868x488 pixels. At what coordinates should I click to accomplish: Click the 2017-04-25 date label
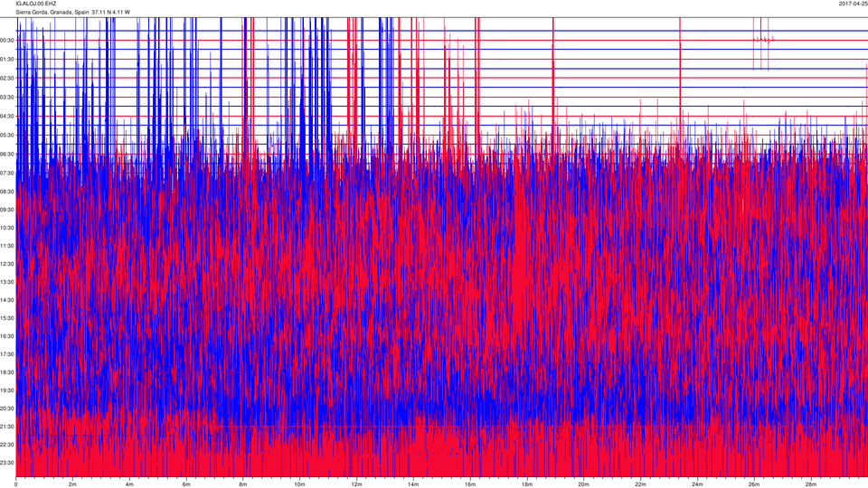click(853, 4)
